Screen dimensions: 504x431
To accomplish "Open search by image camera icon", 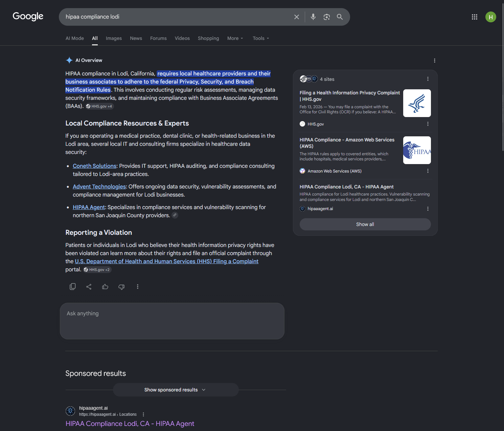I will [x=326, y=17].
